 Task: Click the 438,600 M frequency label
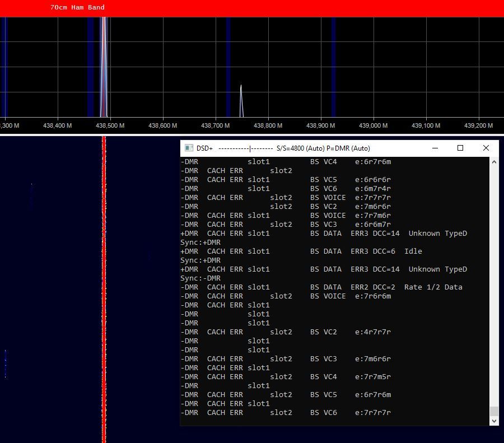click(x=162, y=125)
